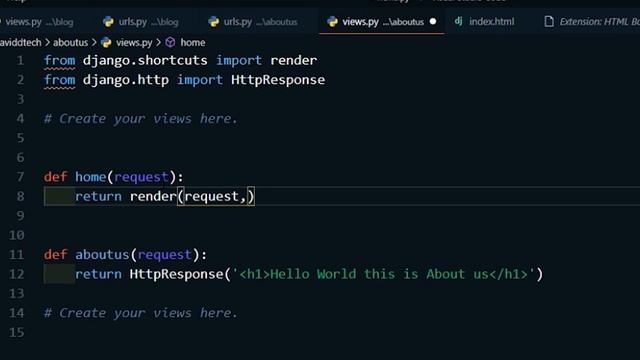Click line number 15 in gutter
This screenshot has height=360, width=640.
(x=16, y=333)
